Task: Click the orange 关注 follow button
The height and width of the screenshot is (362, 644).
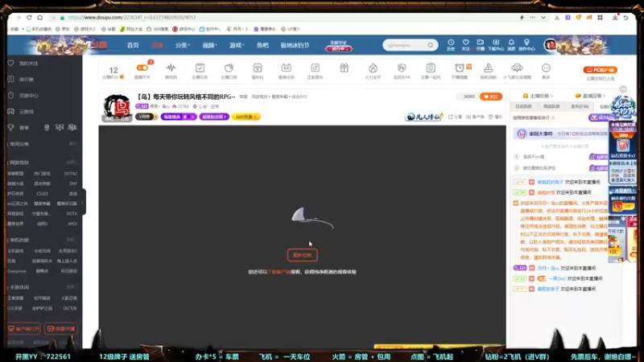Action: point(491,97)
